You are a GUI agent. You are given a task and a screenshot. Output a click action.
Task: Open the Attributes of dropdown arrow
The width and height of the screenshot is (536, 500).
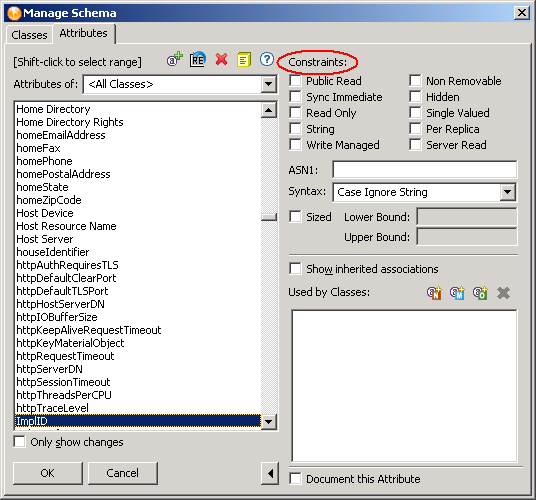click(x=269, y=84)
